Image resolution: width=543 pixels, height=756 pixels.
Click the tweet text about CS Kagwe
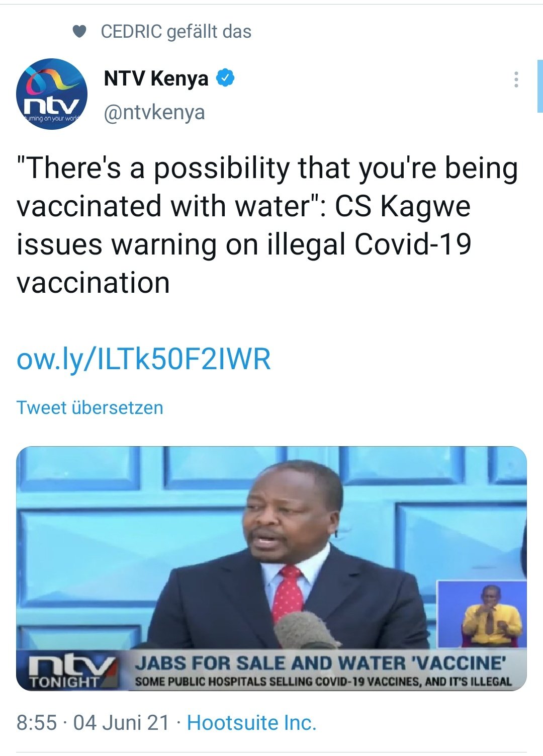pos(267,225)
